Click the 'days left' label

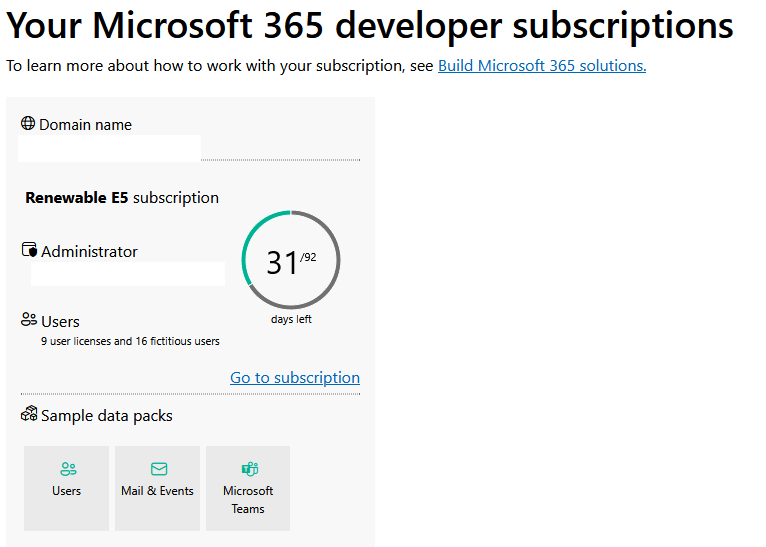click(x=291, y=319)
